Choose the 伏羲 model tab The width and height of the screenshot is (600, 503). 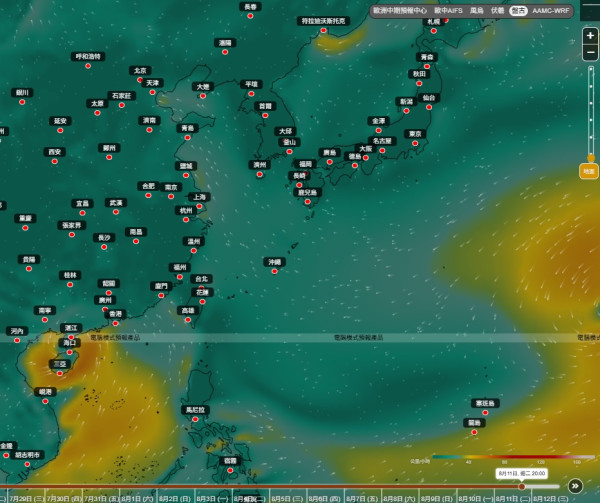(497, 11)
